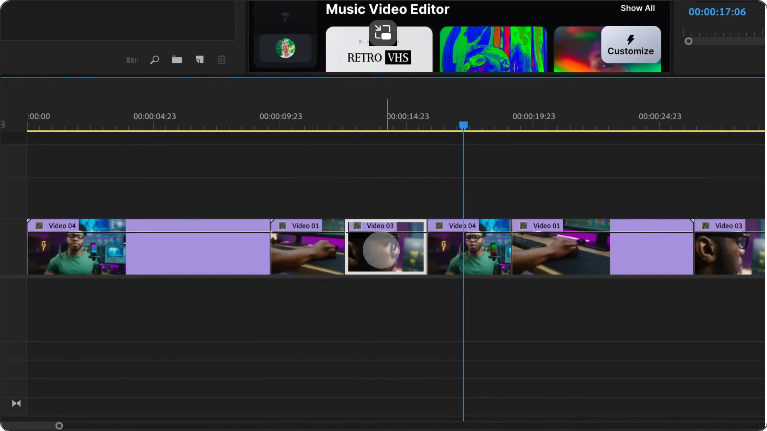Click the zoom slider handle under the timecode
This screenshot has width=767, height=431.
[688, 41]
